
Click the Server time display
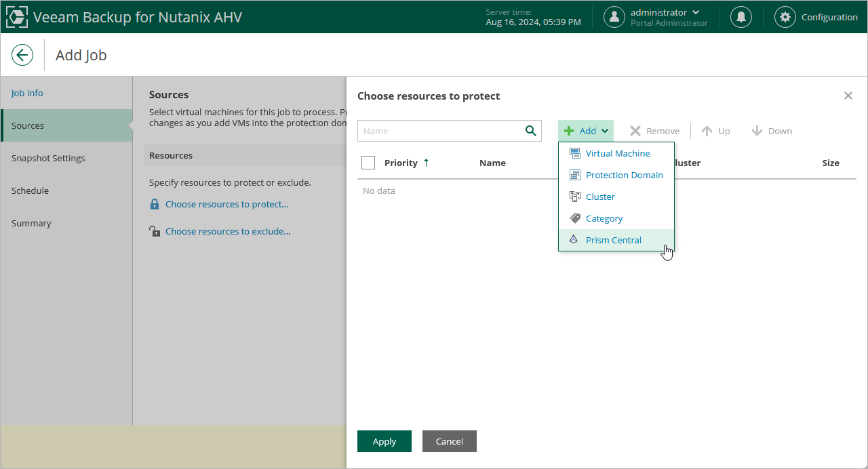pos(533,17)
